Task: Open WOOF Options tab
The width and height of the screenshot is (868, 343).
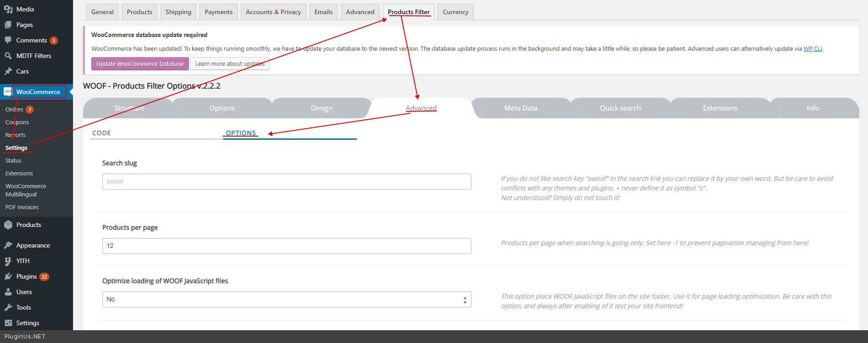Action: [222, 108]
